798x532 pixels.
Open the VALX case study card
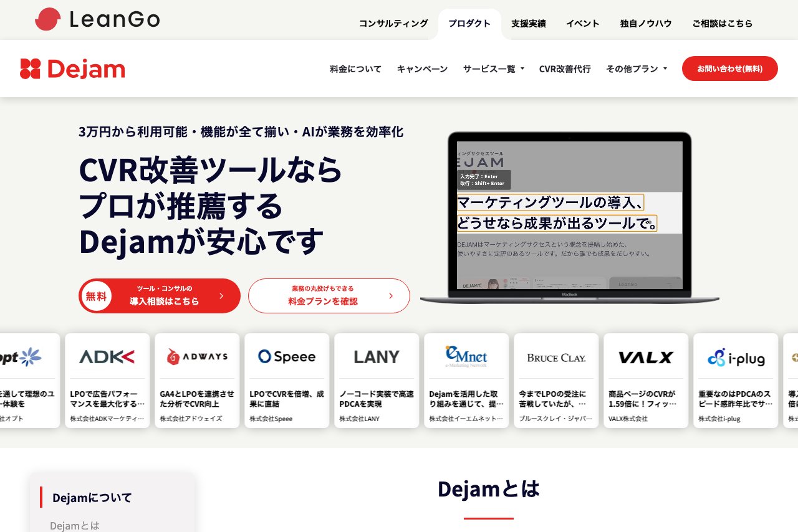[646, 381]
